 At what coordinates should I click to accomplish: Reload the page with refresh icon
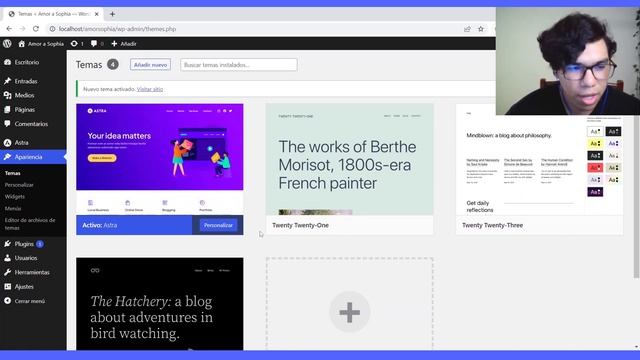(x=36, y=29)
